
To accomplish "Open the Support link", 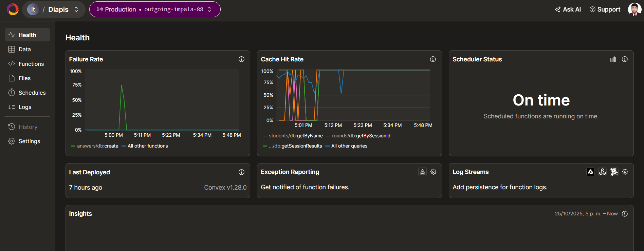I will pos(605,9).
